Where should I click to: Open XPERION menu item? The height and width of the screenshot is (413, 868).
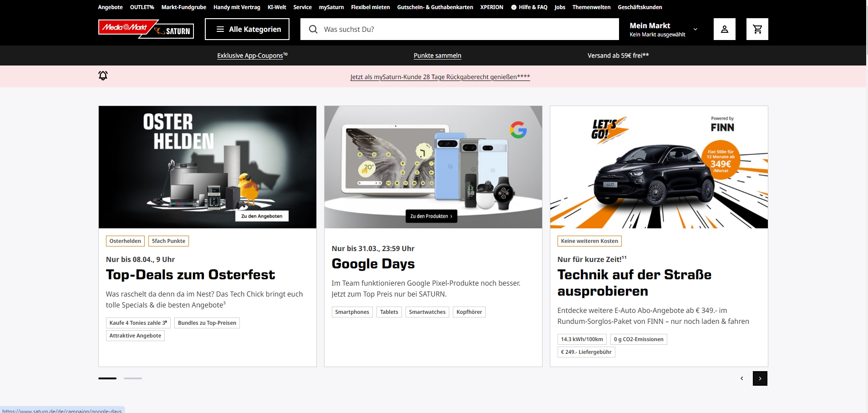(x=492, y=7)
